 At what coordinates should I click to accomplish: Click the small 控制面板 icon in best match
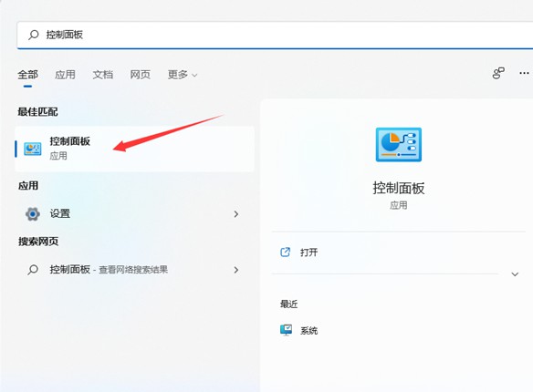pos(32,149)
